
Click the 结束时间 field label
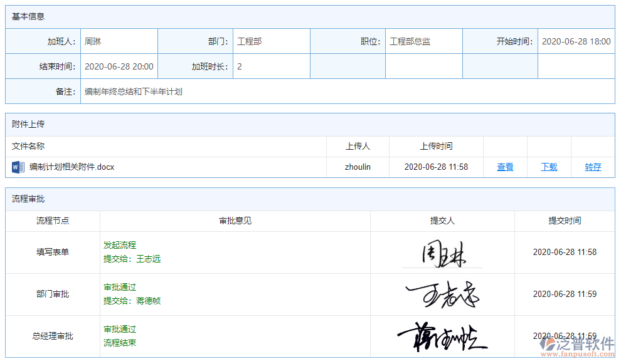point(58,66)
